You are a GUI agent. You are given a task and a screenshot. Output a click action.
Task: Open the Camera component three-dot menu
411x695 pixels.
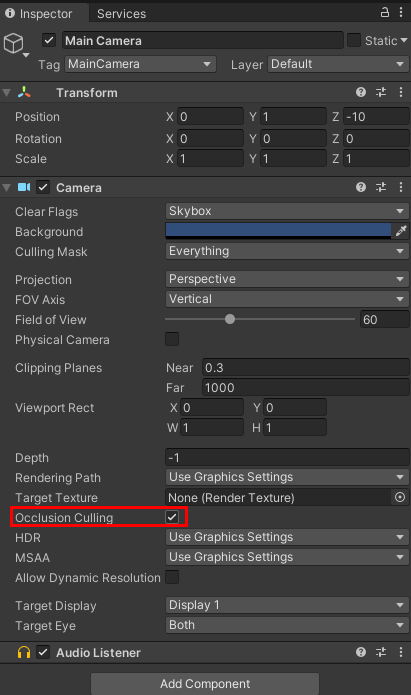(401, 187)
